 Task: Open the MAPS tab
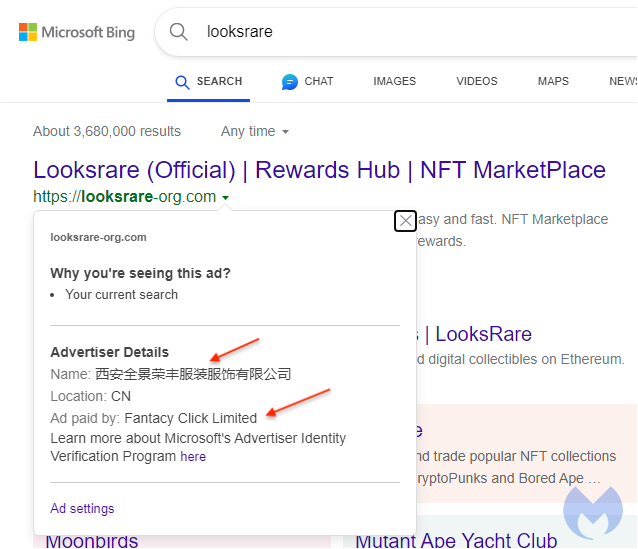tap(553, 81)
